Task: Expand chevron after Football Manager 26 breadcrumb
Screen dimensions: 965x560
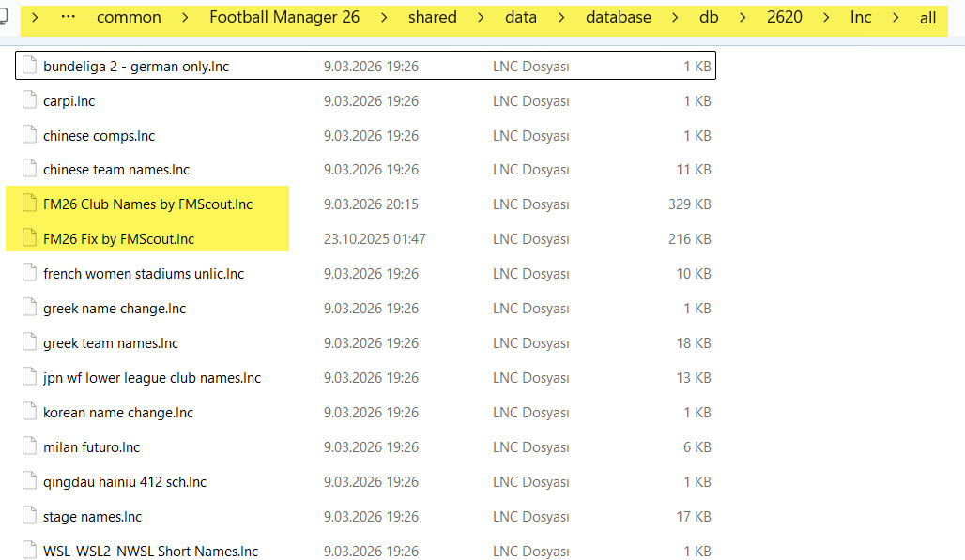Action: 384,18
